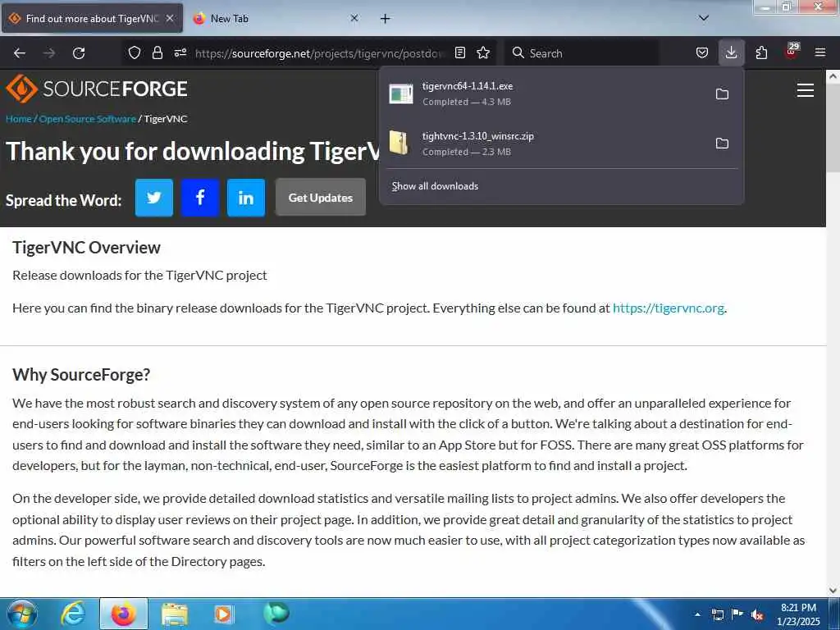840x630 pixels.
Task: Click the muted volume tray icon
Action: [756, 614]
